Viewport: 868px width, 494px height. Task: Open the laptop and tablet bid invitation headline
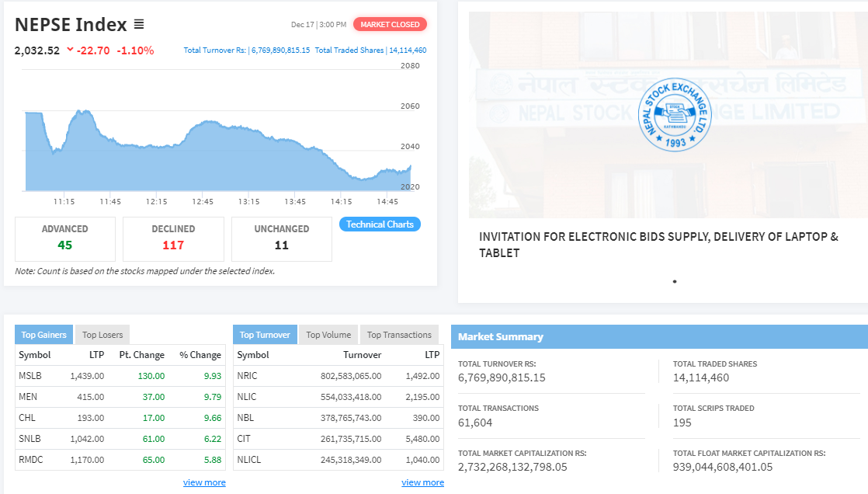[x=658, y=245]
